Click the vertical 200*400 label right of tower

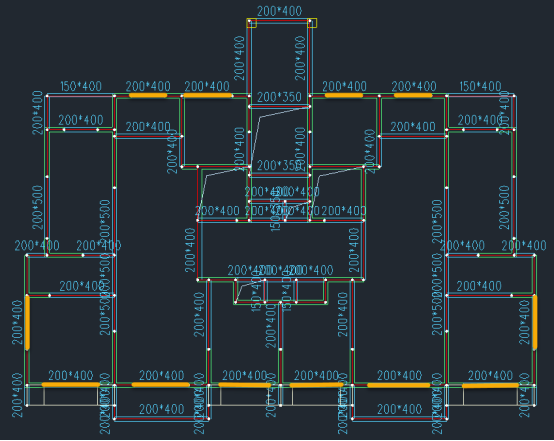coord(300,58)
